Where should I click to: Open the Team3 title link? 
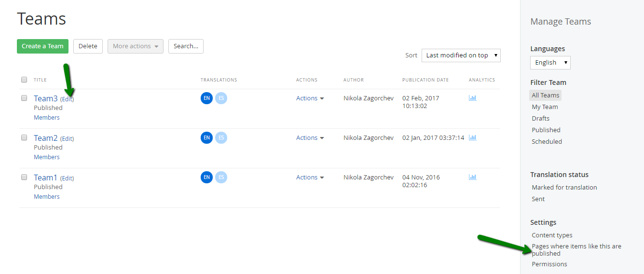tap(46, 98)
